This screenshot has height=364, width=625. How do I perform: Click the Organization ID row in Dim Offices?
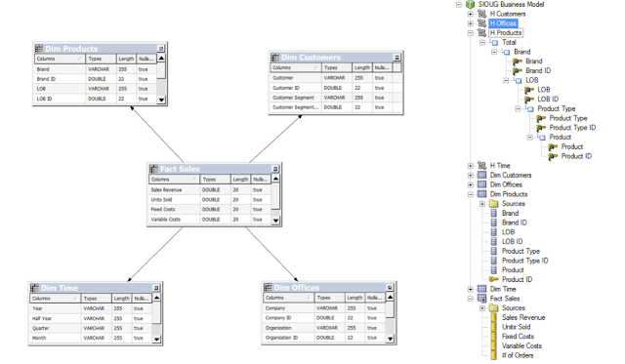tap(324, 338)
